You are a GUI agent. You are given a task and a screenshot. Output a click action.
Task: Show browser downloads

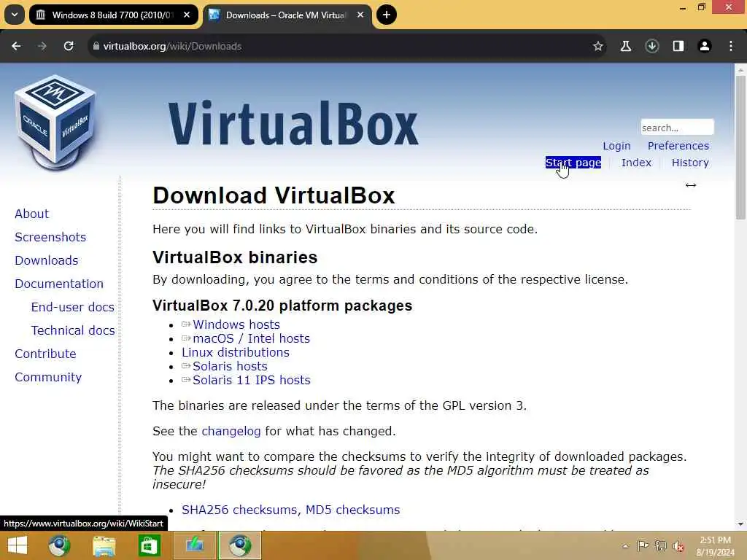coord(651,46)
